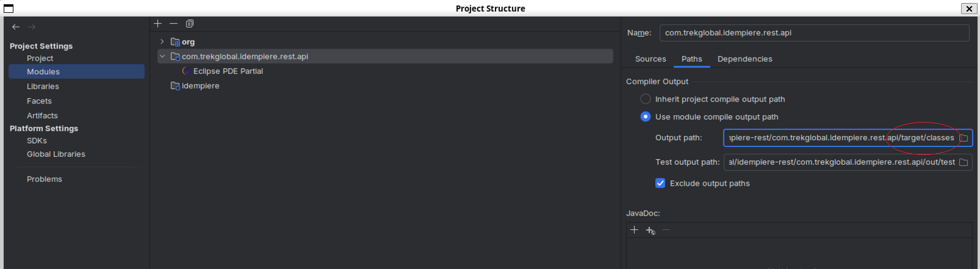980x269 pixels.
Task: Toggle Exclude output paths checkbox
Action: (660, 183)
